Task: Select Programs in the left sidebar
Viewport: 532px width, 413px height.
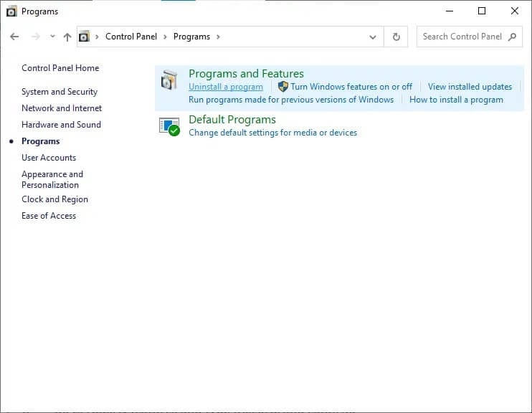Action: pos(41,141)
